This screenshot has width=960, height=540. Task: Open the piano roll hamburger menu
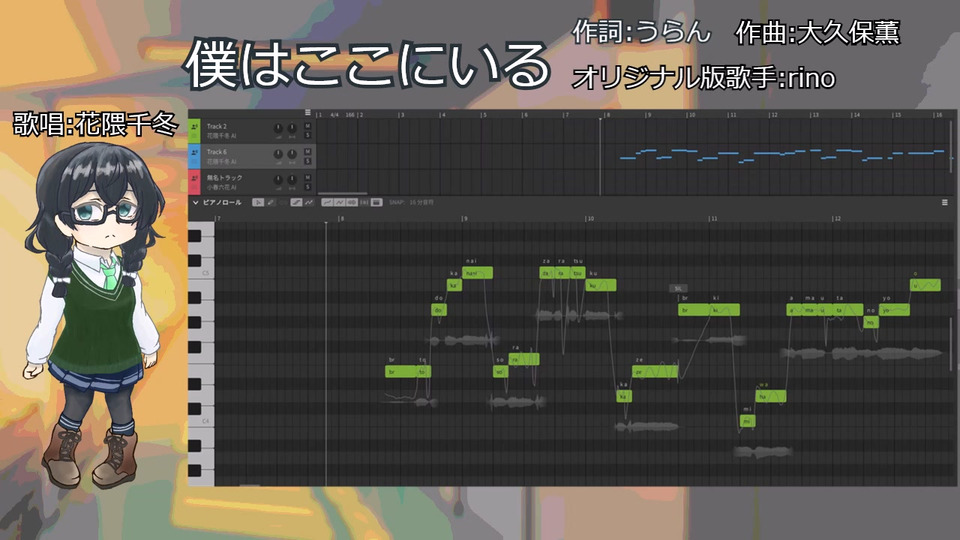pos(945,203)
